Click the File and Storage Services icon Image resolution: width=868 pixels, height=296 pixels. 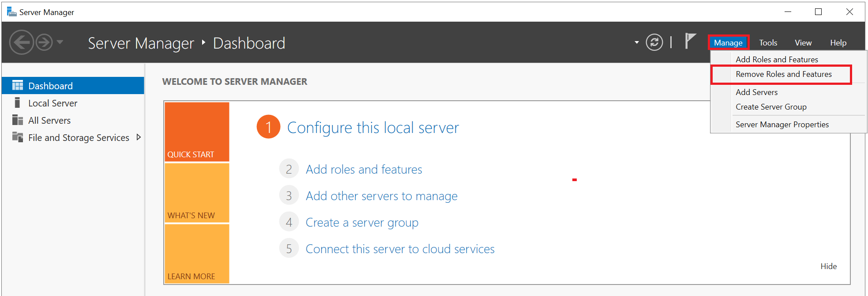18,137
